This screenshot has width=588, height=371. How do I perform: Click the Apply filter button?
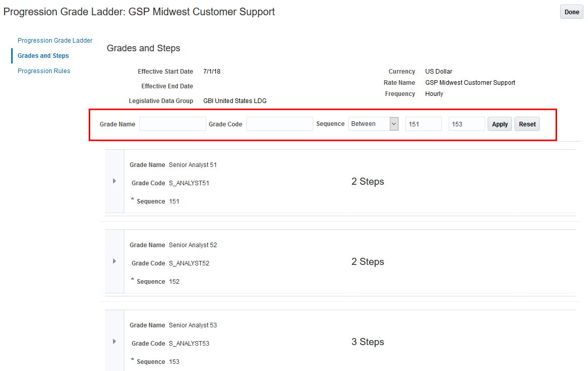500,124
